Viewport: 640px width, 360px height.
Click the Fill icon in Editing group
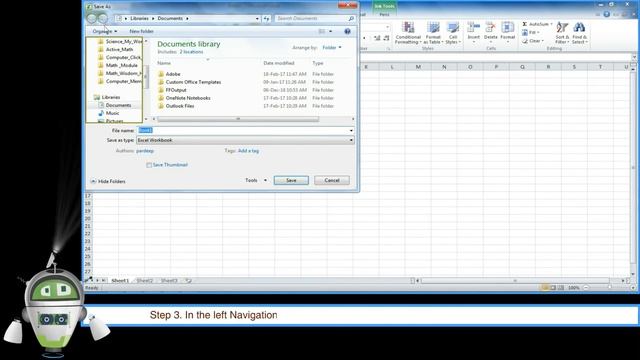coord(525,32)
